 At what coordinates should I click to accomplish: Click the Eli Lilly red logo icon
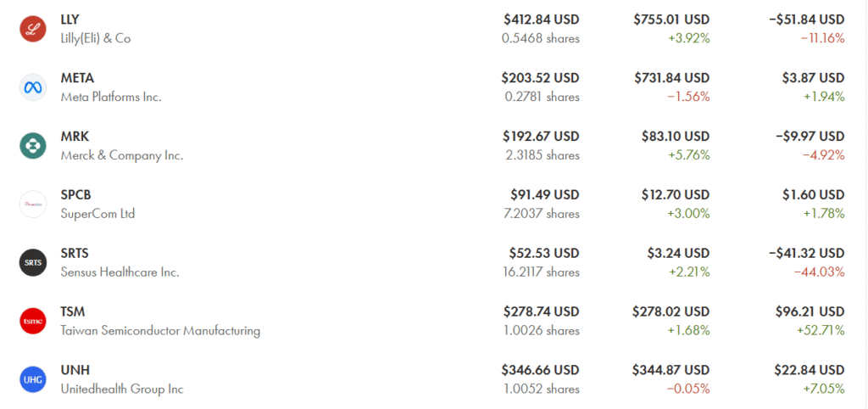point(33,29)
